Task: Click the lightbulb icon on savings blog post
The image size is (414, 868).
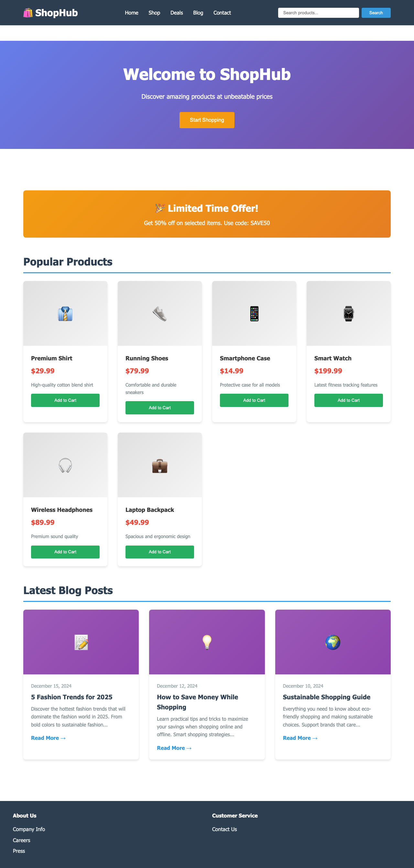Action: tap(207, 642)
